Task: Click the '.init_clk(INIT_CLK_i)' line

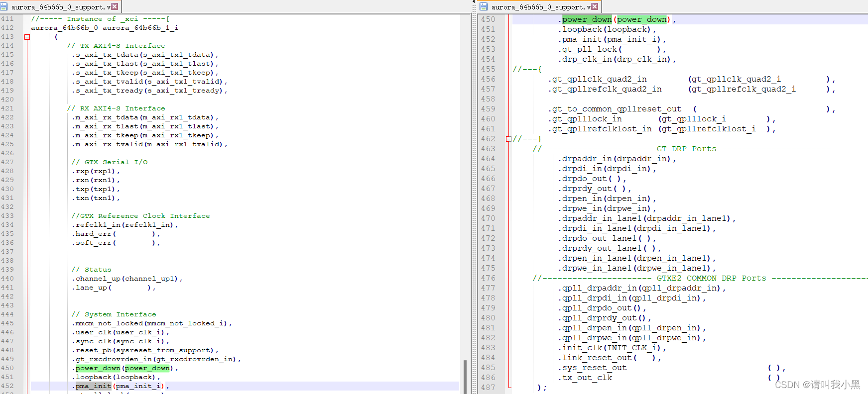Action: 612,348
